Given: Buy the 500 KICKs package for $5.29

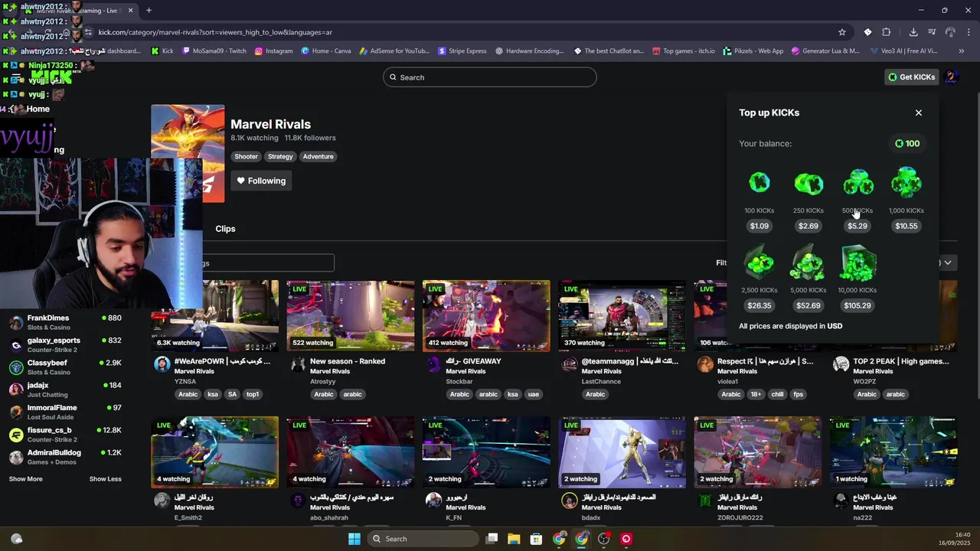Looking at the screenshot, I should (x=857, y=226).
